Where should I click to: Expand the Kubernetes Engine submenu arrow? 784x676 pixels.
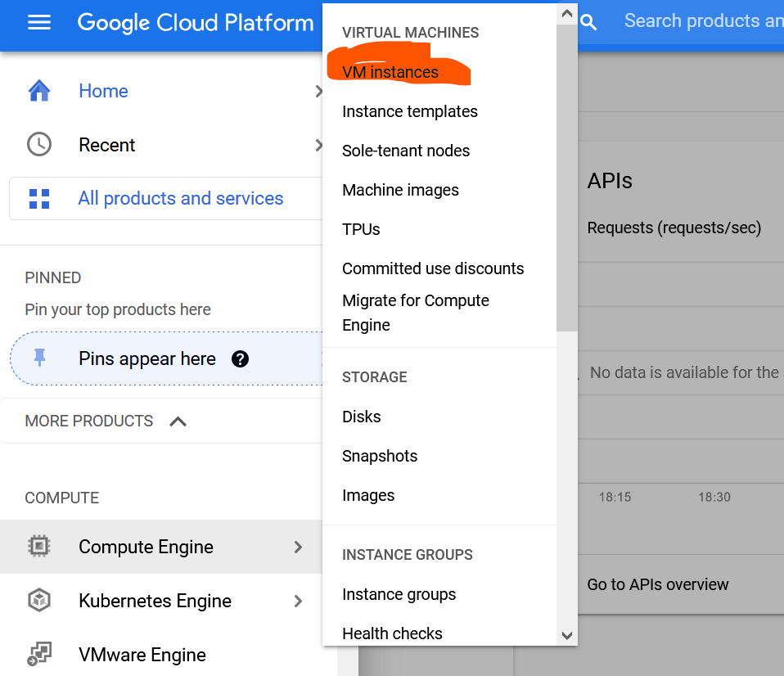click(x=298, y=601)
